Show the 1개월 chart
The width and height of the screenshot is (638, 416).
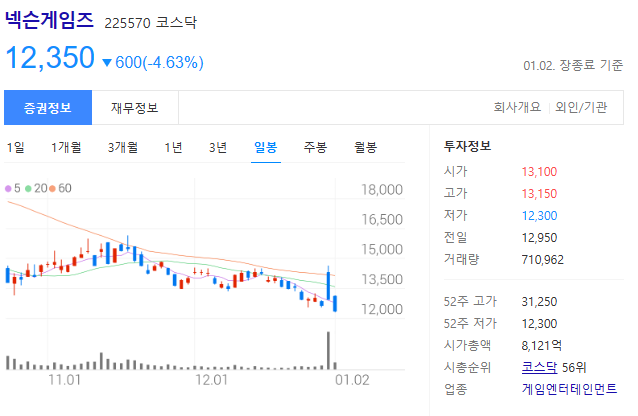66,147
